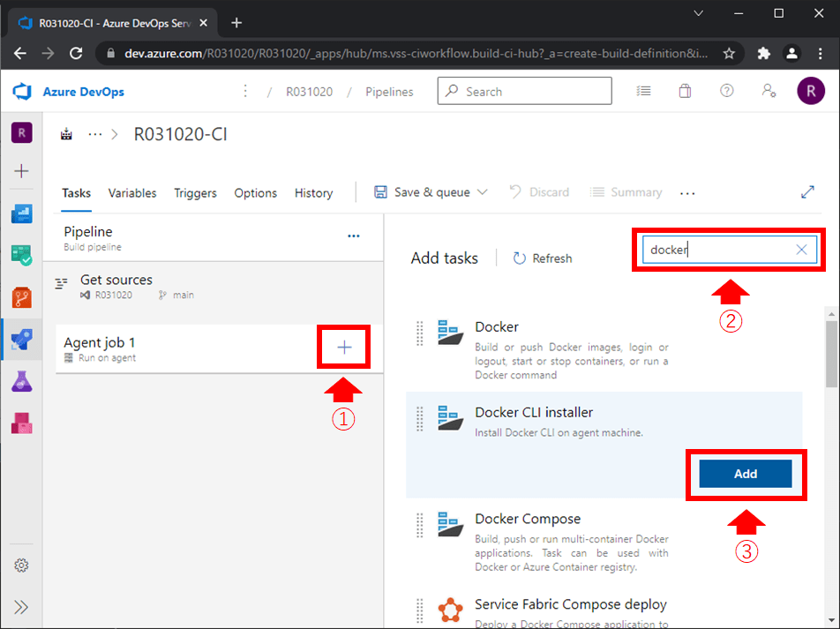Open the work items list icon in header
Viewport: 840px width, 629px height.
(x=643, y=91)
